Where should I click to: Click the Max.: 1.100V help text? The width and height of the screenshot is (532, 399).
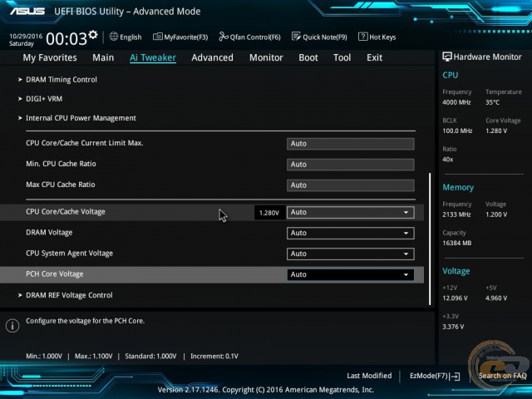click(94, 357)
